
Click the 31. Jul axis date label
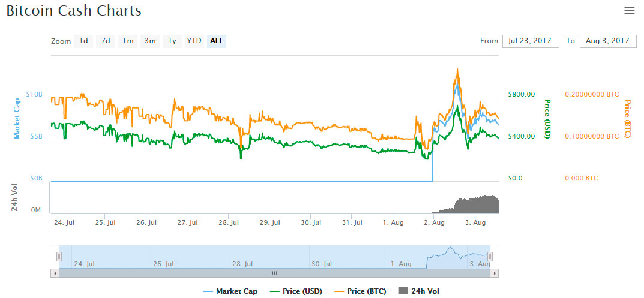pos(352,222)
